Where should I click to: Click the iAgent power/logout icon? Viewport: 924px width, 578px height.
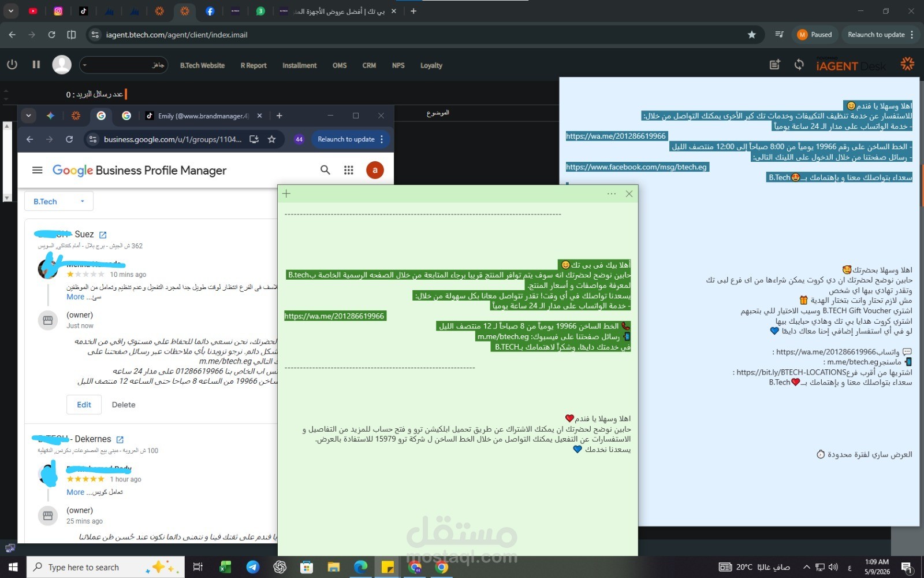coord(12,65)
